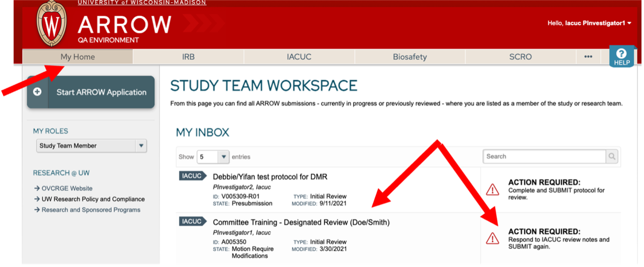Click the search magnifier icon
The width and height of the screenshot is (644, 267).
[x=612, y=157]
